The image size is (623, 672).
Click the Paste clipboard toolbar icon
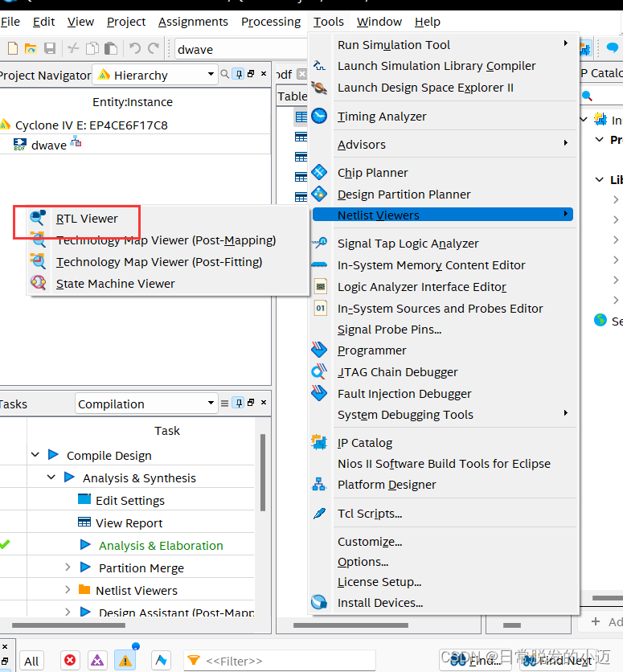coord(111,48)
